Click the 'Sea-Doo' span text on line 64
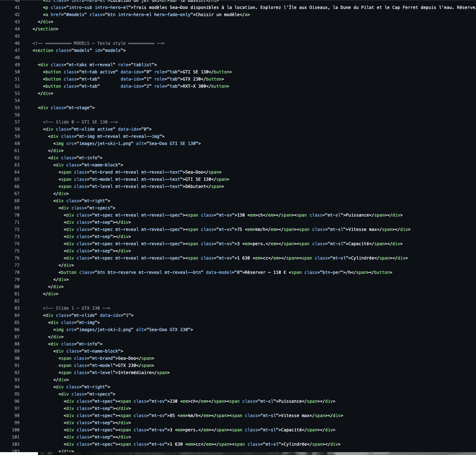The width and height of the screenshot is (476, 455). 194,172
